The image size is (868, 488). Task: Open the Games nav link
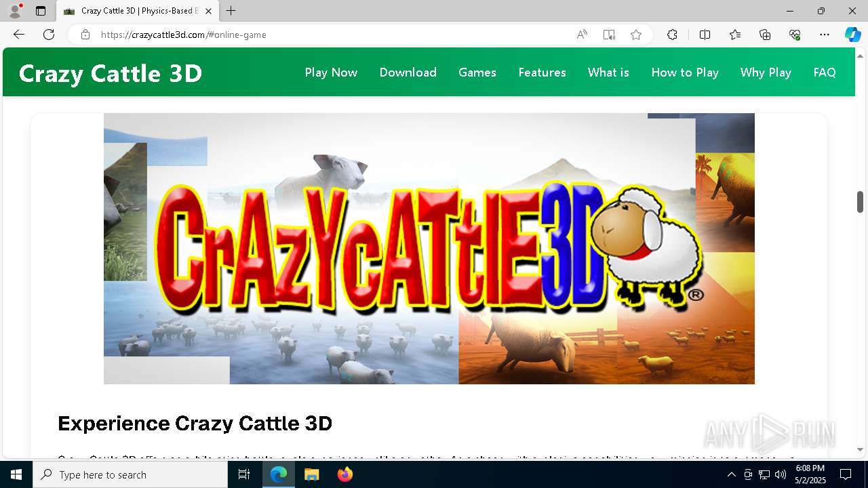coord(477,73)
